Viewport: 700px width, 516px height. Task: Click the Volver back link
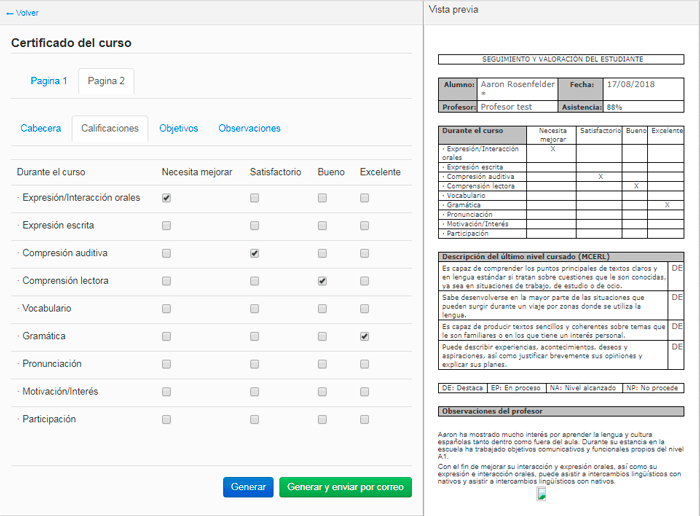[x=23, y=13]
